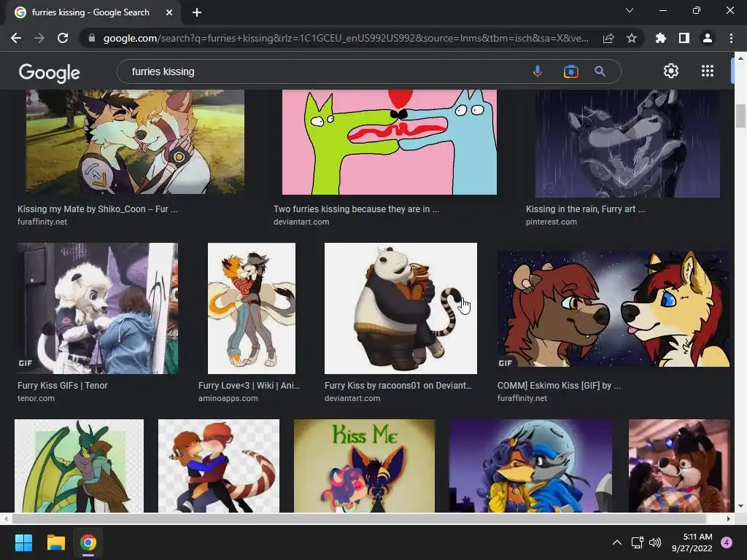Focus the address bar URL

346,38
